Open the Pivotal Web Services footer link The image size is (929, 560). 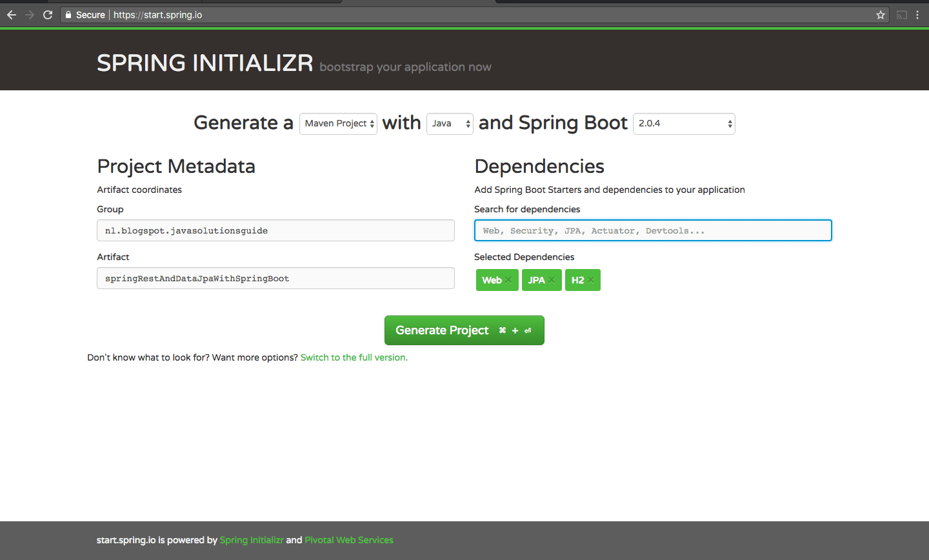[349, 540]
